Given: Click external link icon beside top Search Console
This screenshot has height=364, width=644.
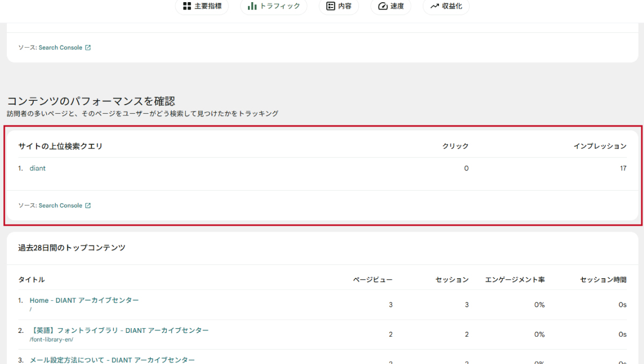Looking at the screenshot, I should coord(88,48).
